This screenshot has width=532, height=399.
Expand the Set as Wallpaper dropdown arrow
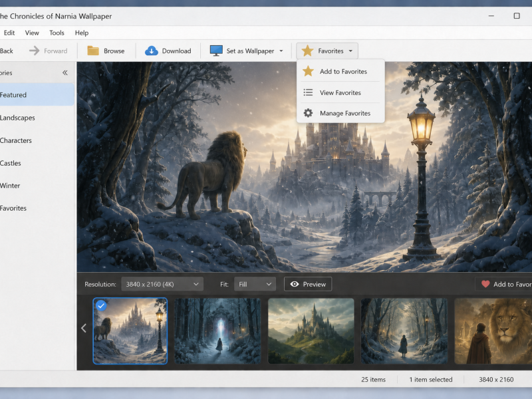281,51
